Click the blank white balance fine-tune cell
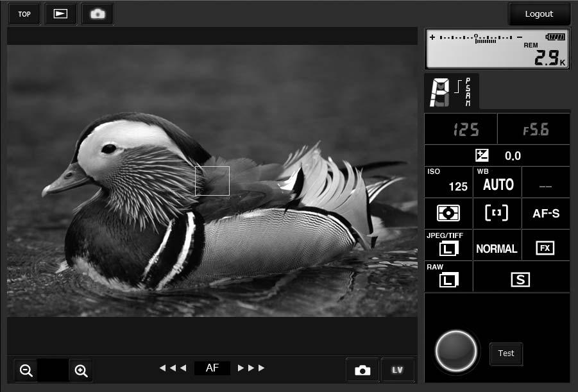The height and width of the screenshot is (392, 578). point(546,182)
